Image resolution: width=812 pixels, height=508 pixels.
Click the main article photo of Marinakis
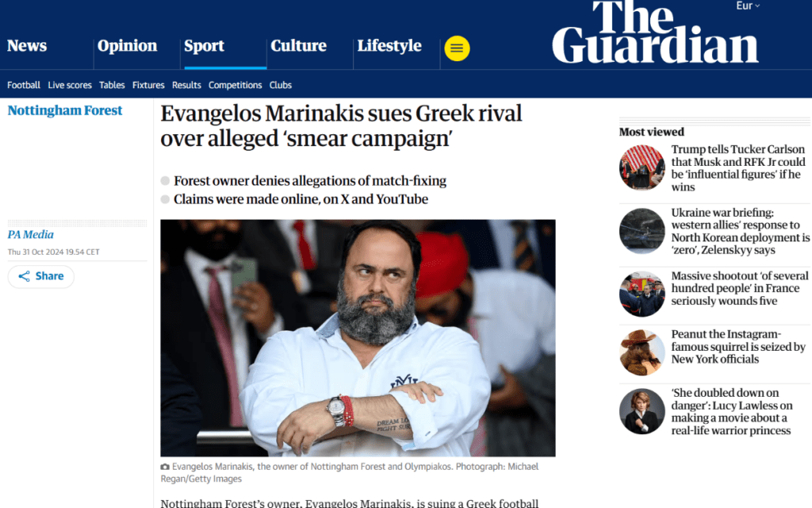(x=358, y=338)
